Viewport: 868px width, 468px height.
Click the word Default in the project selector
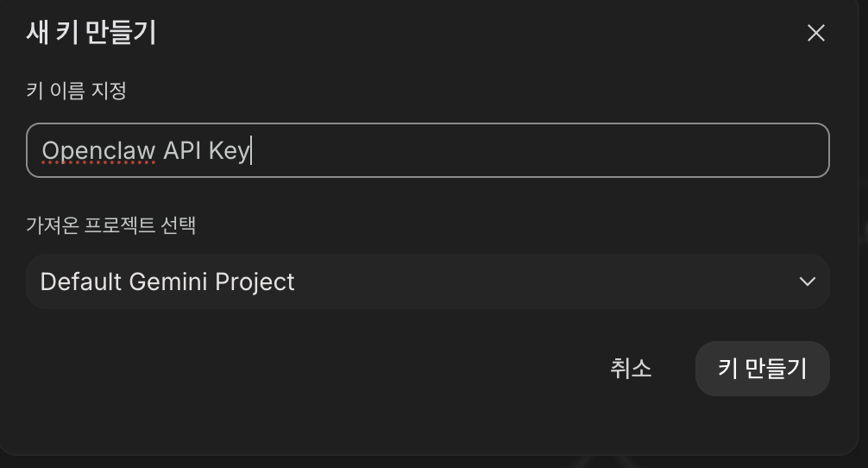[x=83, y=281]
